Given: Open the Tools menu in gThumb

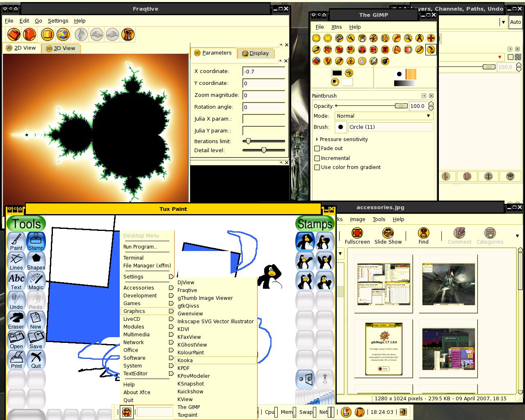Looking at the screenshot, I should point(379,219).
